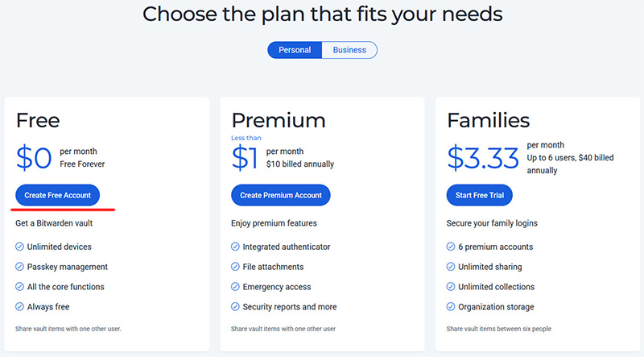644x357 pixels.
Task: Click the checkmark icon next to Organization storage
Action: (451, 307)
